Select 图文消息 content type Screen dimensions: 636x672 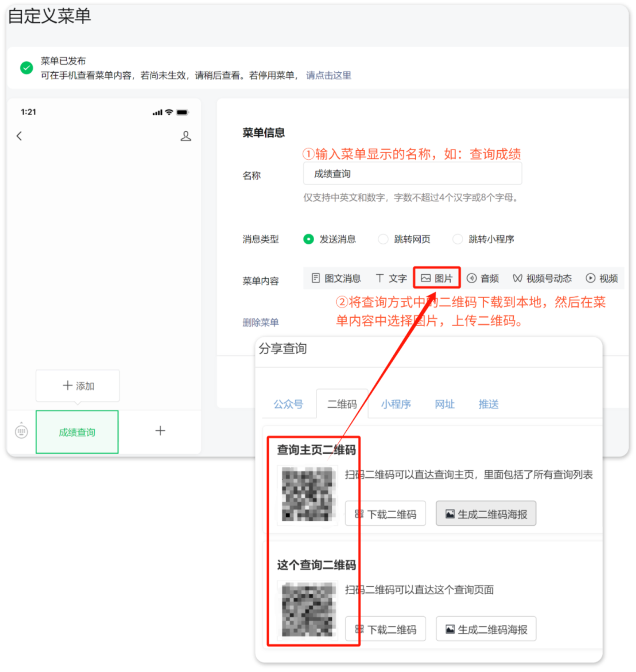pos(336,278)
